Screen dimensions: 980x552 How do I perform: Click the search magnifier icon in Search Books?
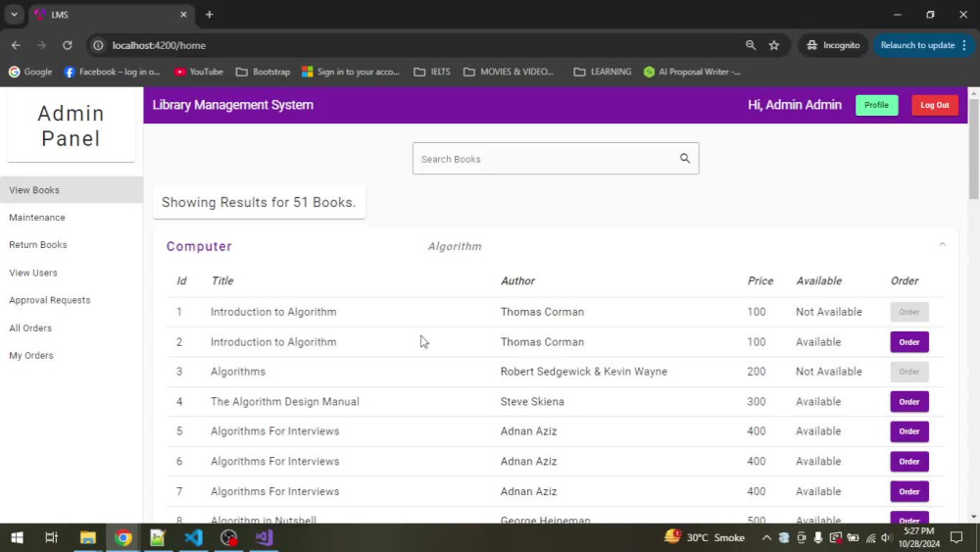point(685,158)
